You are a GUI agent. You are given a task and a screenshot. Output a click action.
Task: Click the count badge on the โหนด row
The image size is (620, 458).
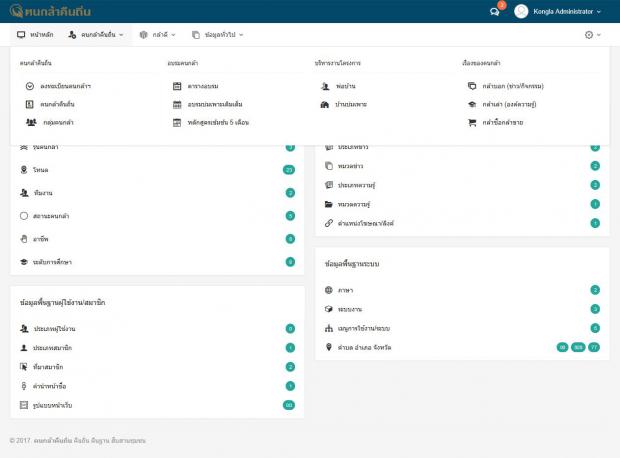pyautogui.click(x=289, y=170)
